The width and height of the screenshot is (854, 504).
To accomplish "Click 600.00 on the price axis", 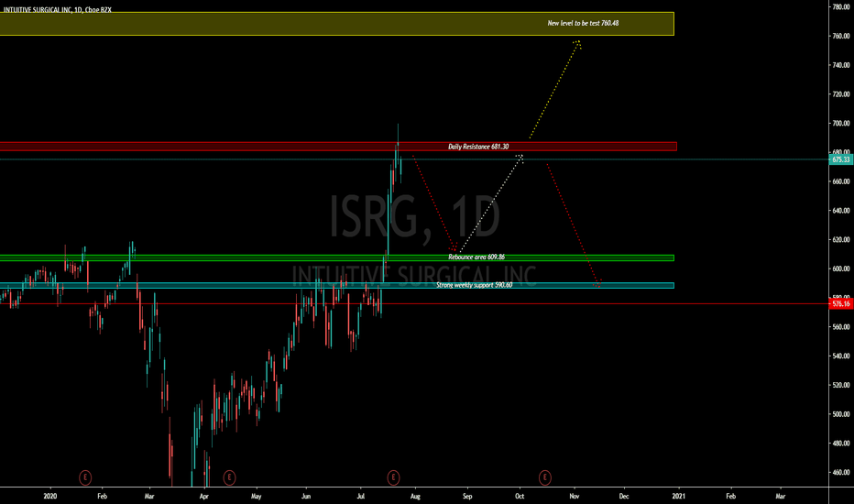I will [841, 268].
